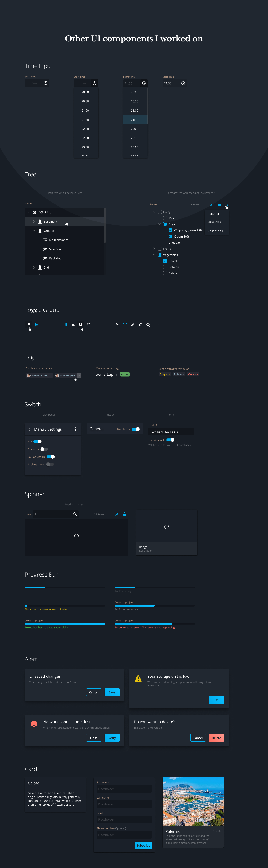Uncheck the Carrots checkbox
Image resolution: width=268 pixels, height=868 pixels.
pyautogui.click(x=165, y=261)
